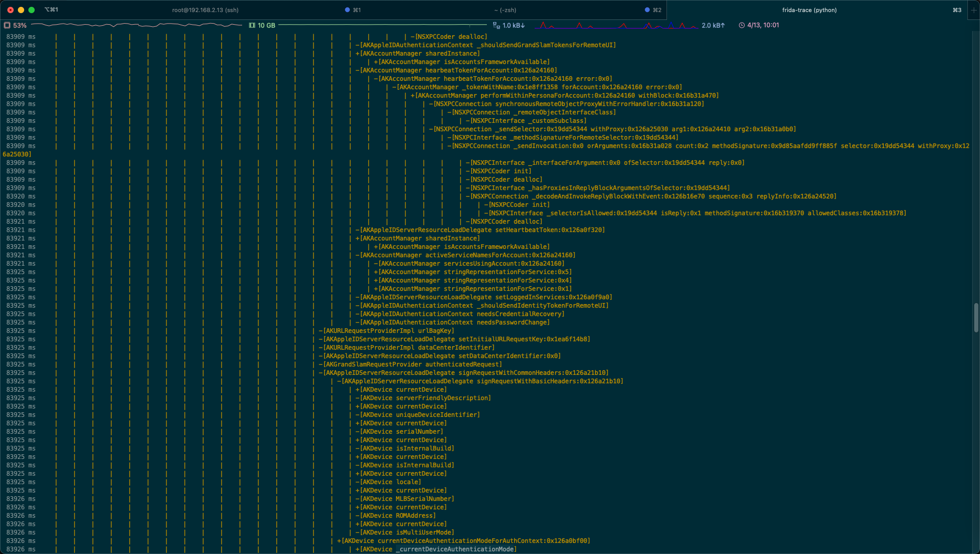Click setLoggedInServices:0x126a0f9a0 trace line
980x554 pixels.
point(484,297)
